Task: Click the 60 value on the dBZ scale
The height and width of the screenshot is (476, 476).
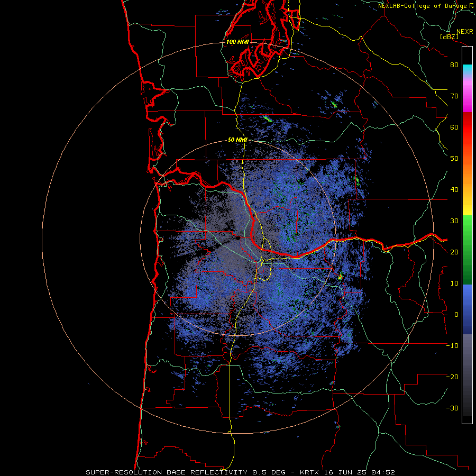Action: 454,127
